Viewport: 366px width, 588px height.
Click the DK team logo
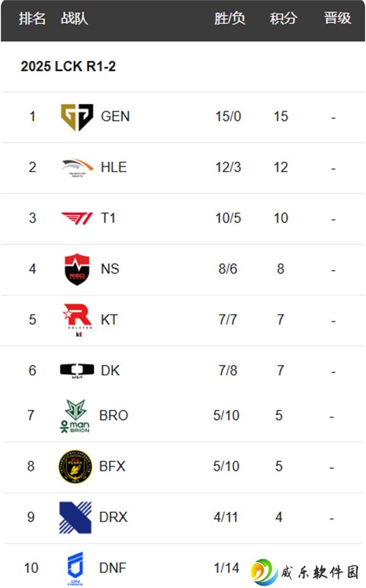coord(77,371)
